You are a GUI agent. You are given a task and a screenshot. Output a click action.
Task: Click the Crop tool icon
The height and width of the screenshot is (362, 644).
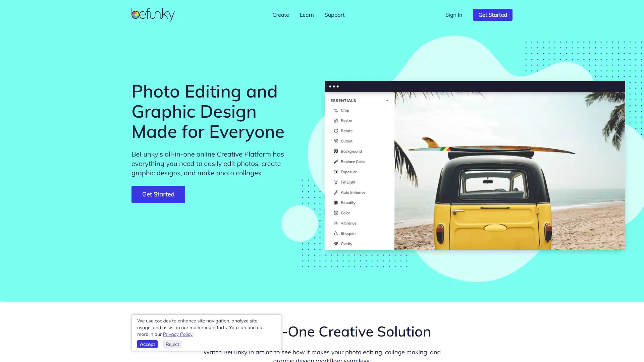click(x=335, y=110)
